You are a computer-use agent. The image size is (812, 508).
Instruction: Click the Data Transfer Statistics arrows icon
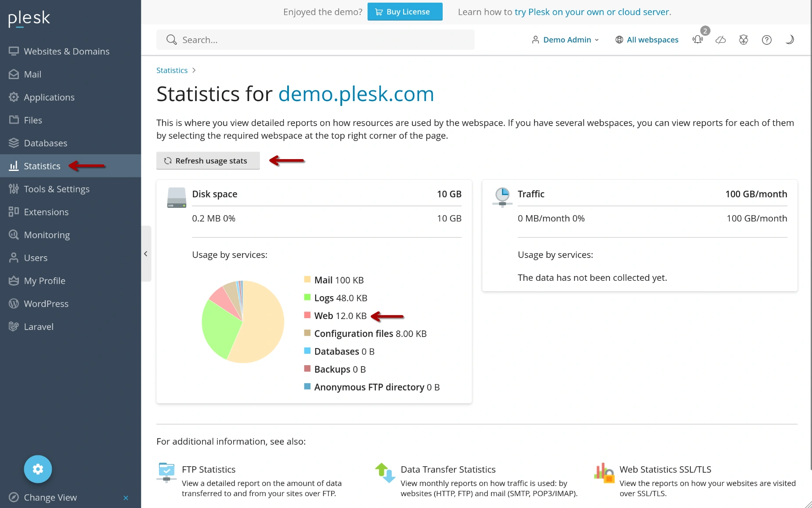[385, 472]
